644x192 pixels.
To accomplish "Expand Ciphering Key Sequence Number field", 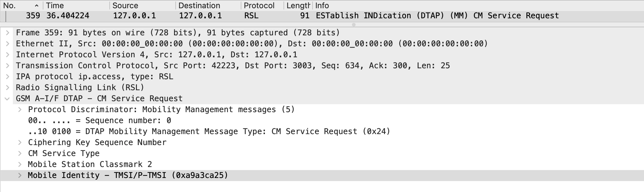I will pos(20,142).
